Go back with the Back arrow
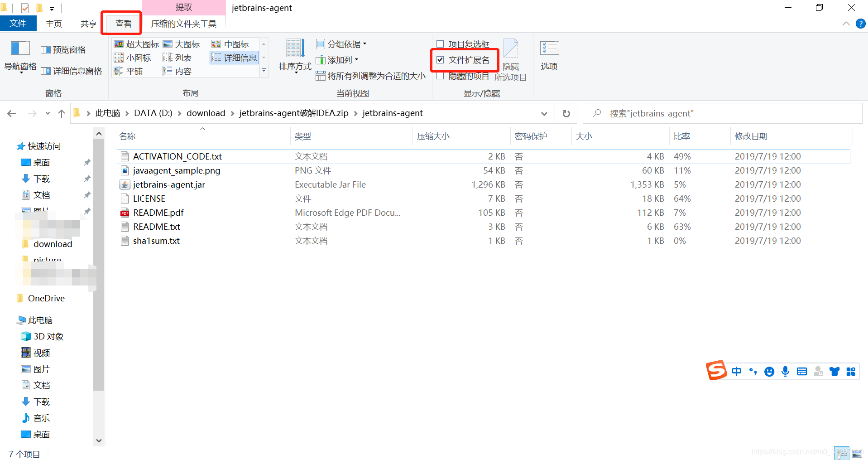868x460 pixels. [12, 113]
